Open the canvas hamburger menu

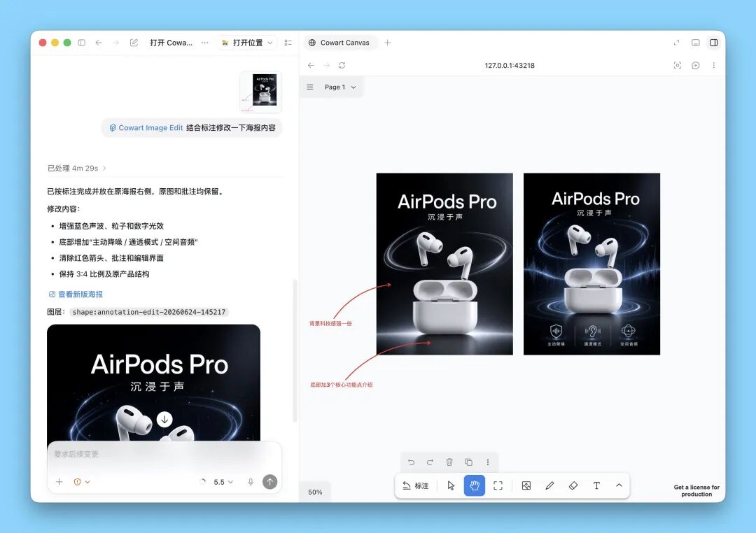point(310,87)
